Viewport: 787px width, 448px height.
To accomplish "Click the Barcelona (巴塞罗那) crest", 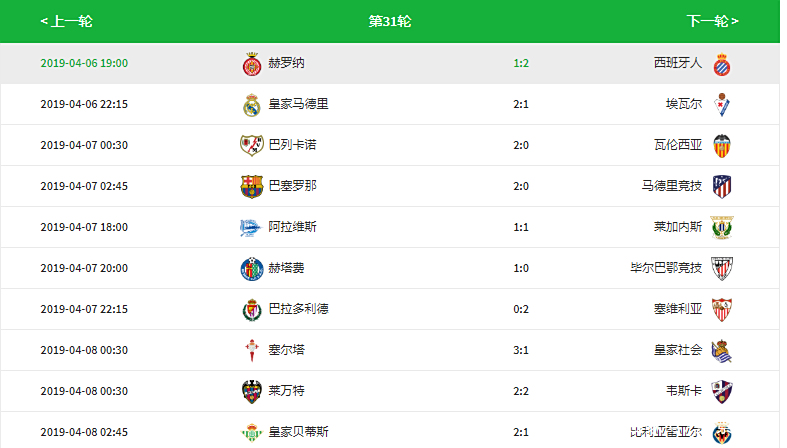I will [252, 186].
